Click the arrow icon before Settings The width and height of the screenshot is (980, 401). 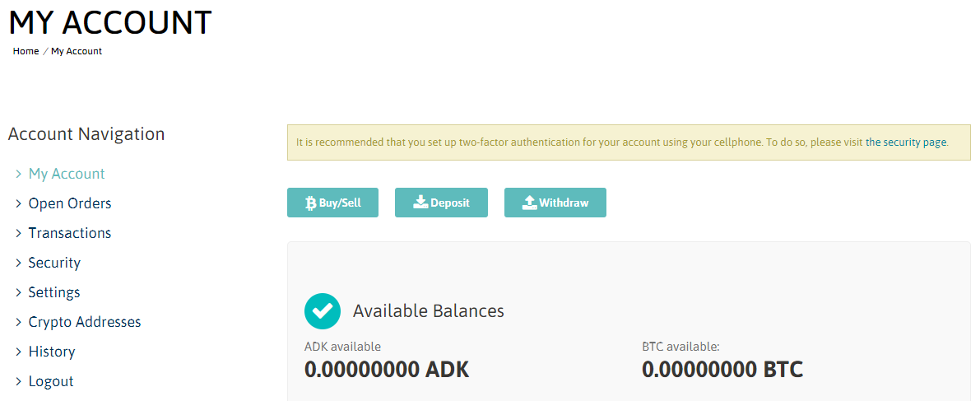[18, 293]
